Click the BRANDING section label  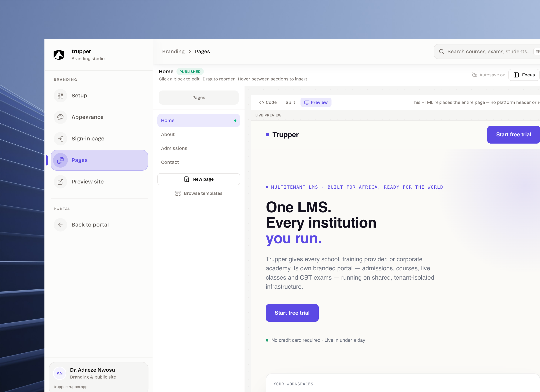coord(65,80)
